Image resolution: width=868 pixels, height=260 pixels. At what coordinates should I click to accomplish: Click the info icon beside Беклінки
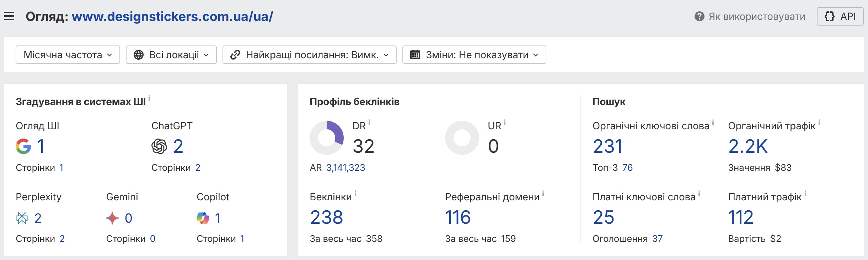355,194
